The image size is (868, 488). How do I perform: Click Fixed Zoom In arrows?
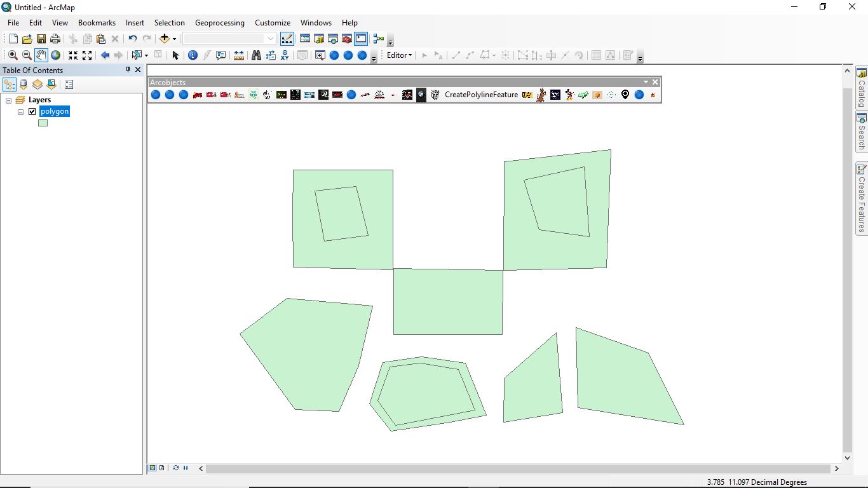(x=73, y=55)
